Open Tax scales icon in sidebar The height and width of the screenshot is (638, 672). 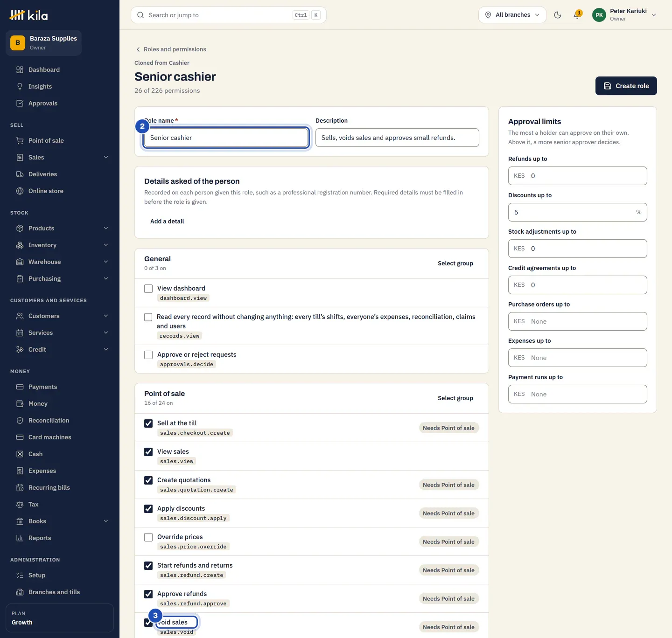20,504
